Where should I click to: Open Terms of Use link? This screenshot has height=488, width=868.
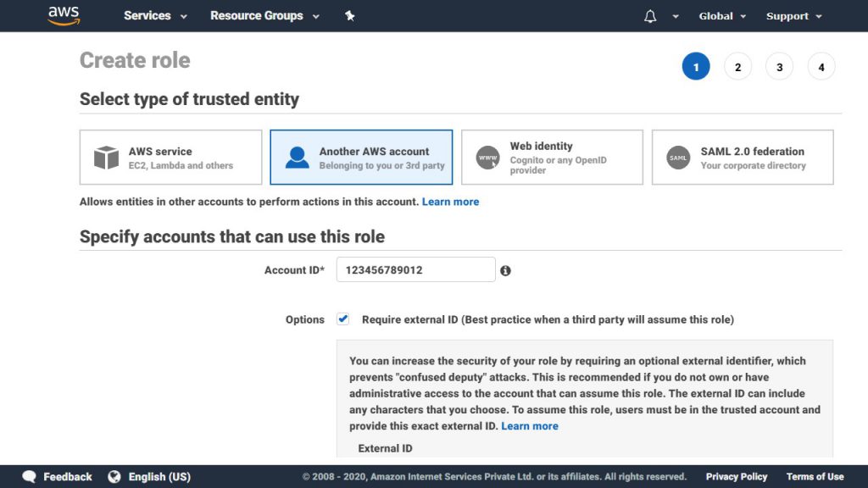click(x=815, y=476)
